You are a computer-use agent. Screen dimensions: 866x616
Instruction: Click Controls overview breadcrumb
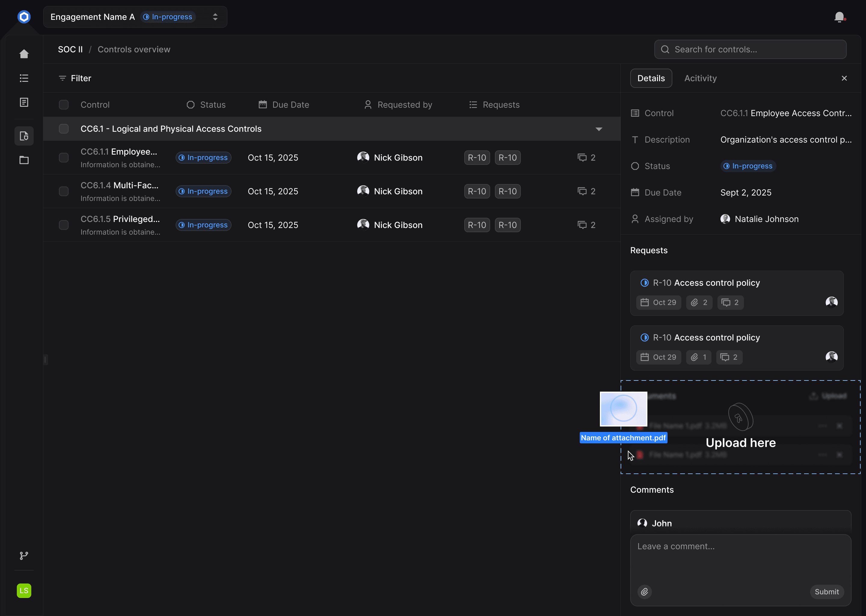[x=134, y=49]
